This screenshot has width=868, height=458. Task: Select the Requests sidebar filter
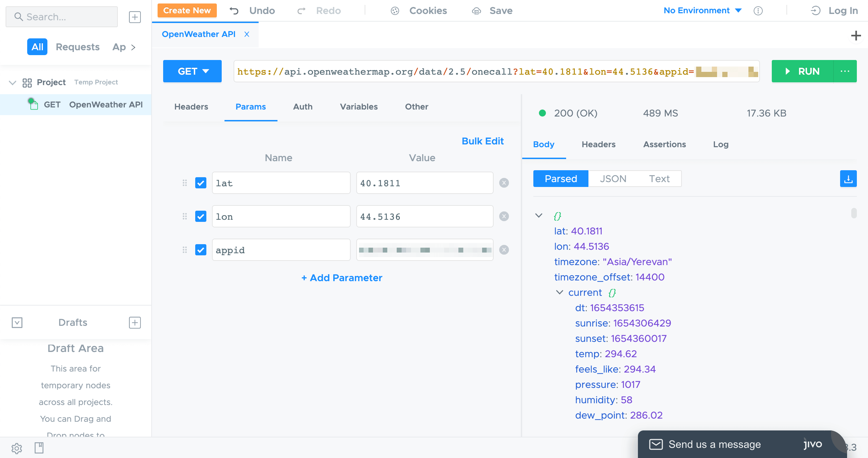pos(78,47)
